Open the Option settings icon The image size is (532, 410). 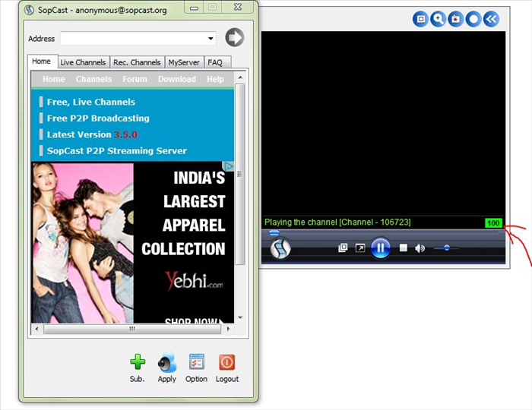tap(196, 362)
